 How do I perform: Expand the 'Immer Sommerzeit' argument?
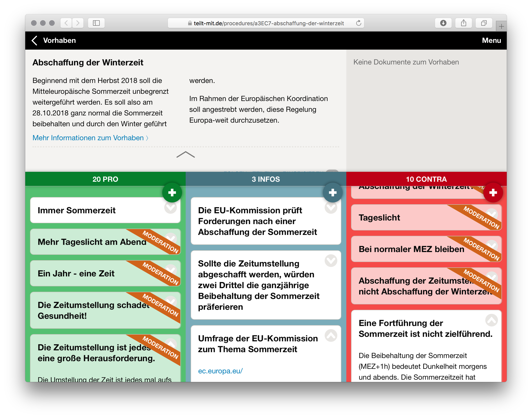[x=171, y=208]
